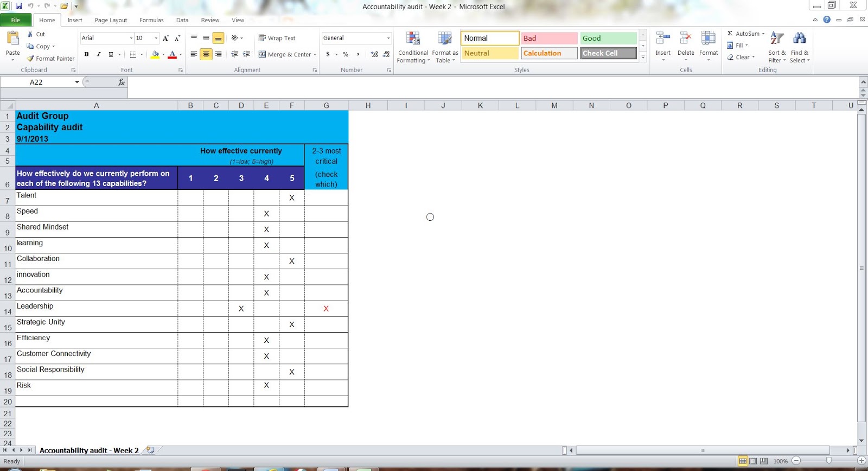Image resolution: width=868 pixels, height=471 pixels.
Task: Apply percent style format
Action: pos(346,54)
